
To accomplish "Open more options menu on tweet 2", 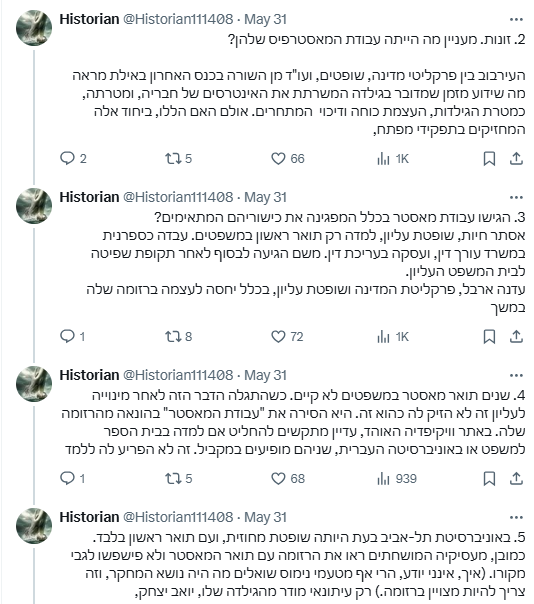I will [x=516, y=19].
